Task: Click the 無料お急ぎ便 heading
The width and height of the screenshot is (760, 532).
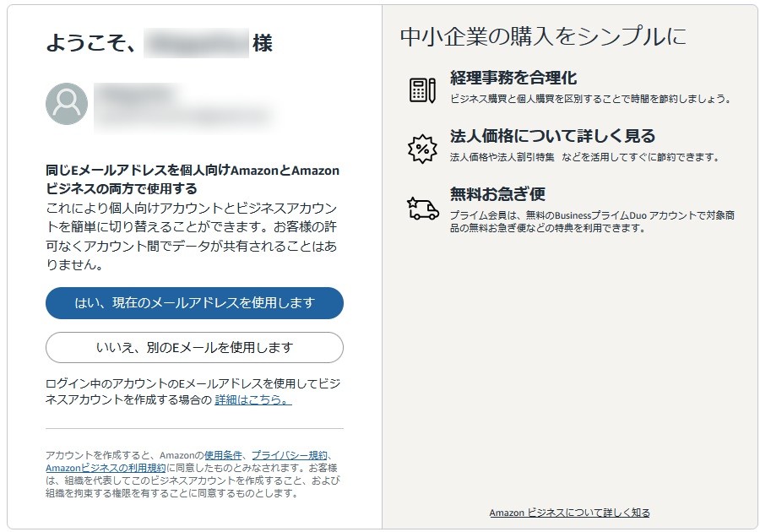Action: [497, 195]
